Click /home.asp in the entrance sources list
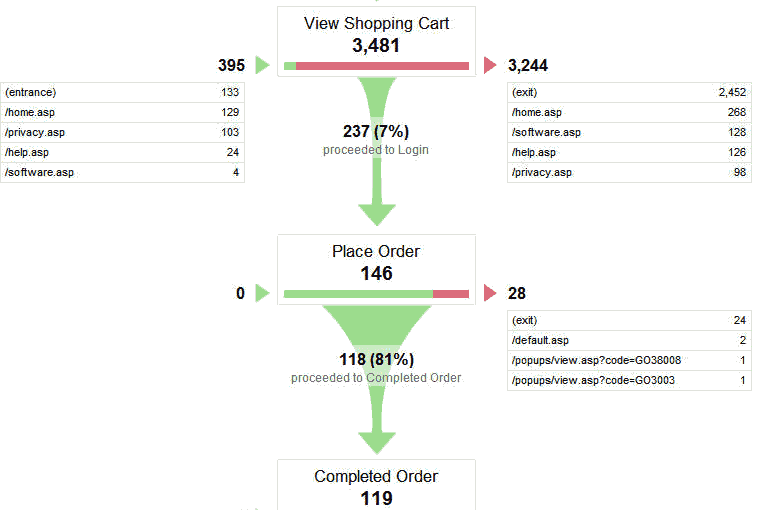Image resolution: width=757 pixels, height=510 pixels. tap(124, 112)
